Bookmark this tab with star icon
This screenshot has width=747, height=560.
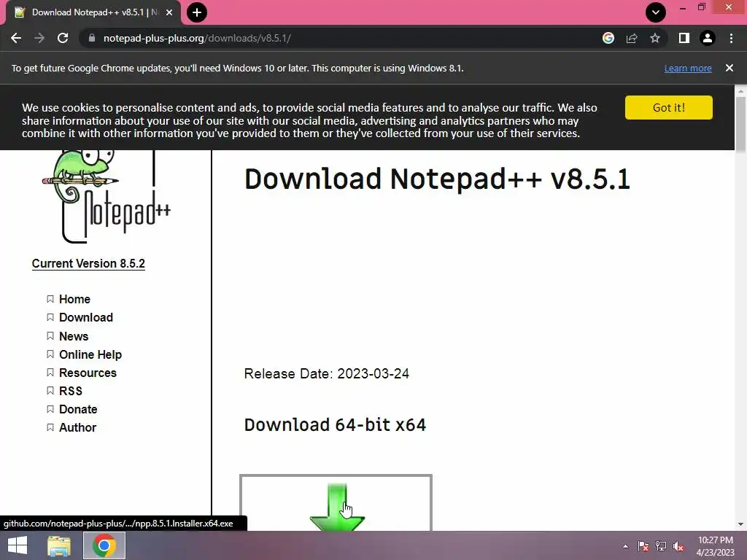pyautogui.click(x=655, y=38)
